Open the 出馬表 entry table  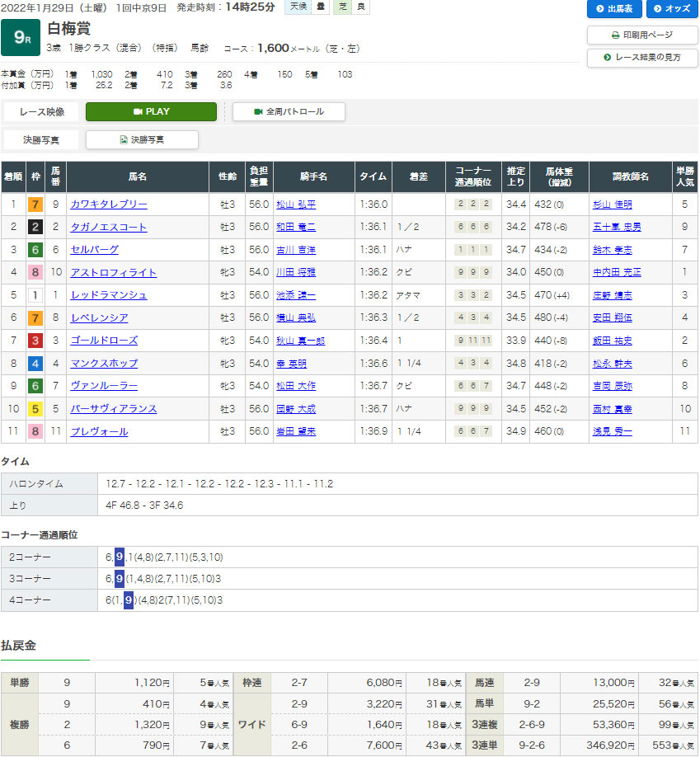613,9
